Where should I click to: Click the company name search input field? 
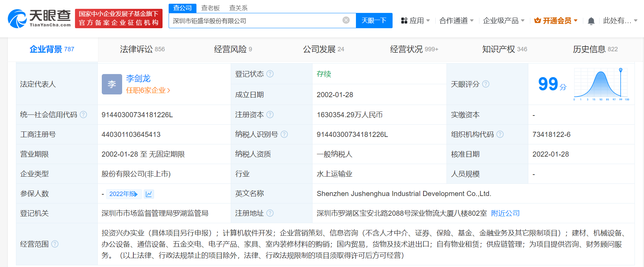coord(254,21)
